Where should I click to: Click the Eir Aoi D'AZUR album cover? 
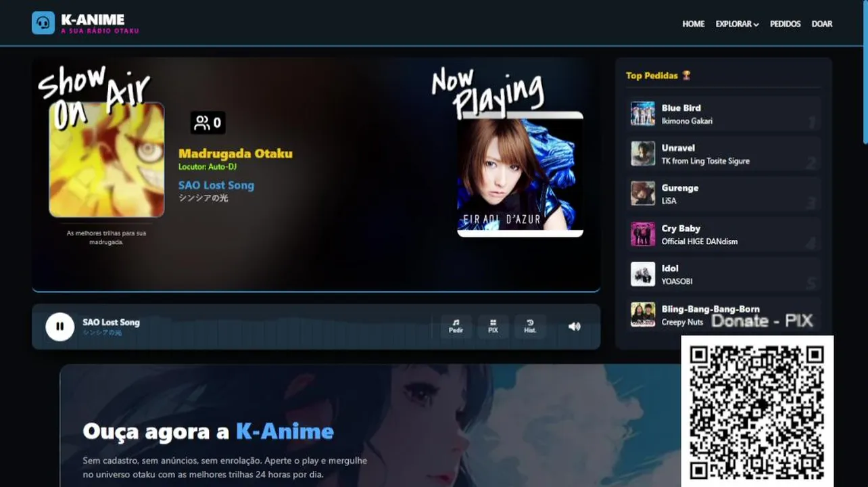[520, 175]
